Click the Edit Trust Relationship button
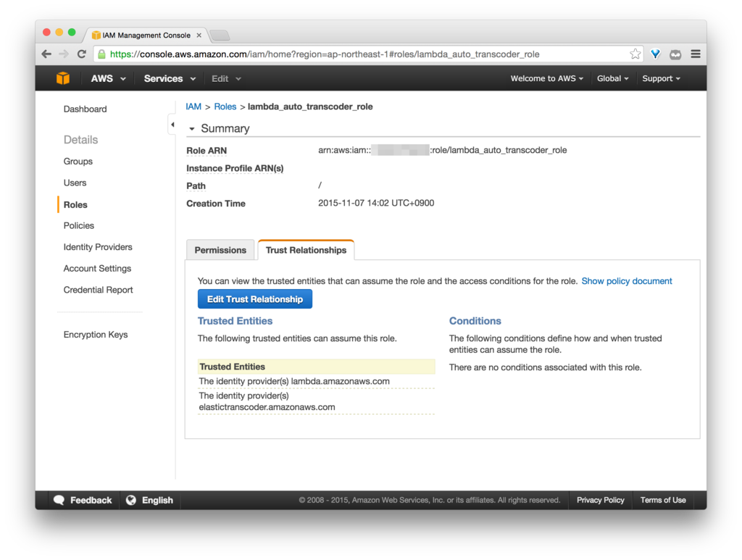Viewport: 742px width, 560px height. 254,299
